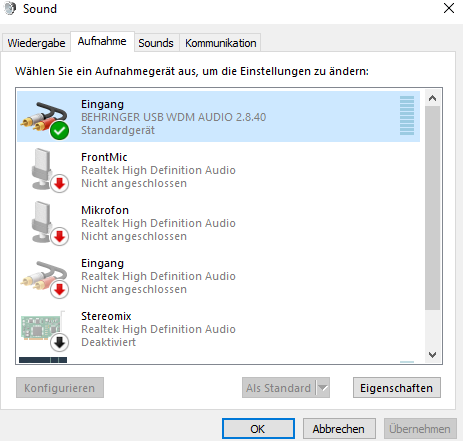This screenshot has width=463, height=441.
Task: Click the scroll down arrow in device list
Action: point(433,355)
